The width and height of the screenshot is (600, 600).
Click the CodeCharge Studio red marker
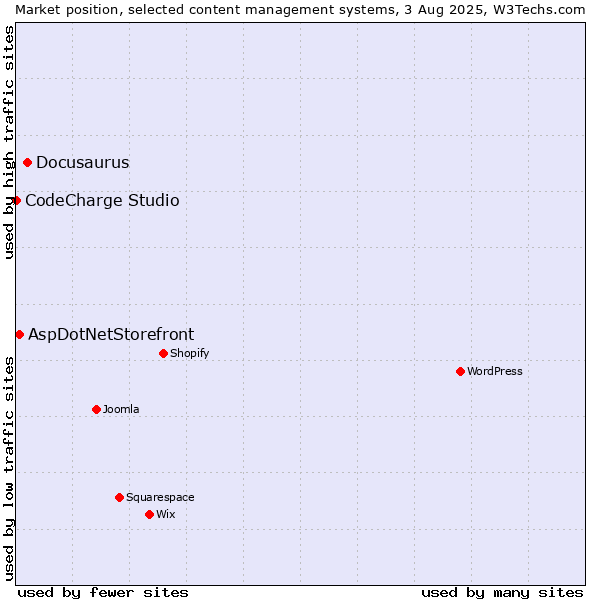pyautogui.click(x=16, y=201)
